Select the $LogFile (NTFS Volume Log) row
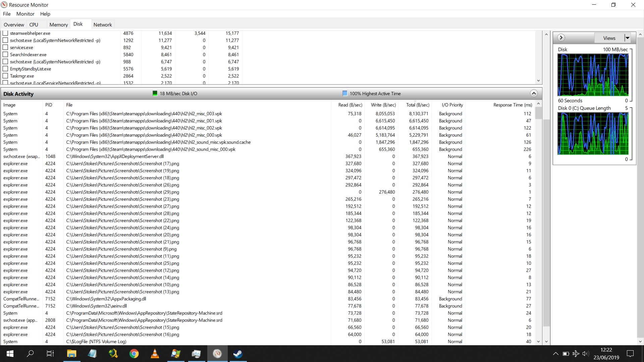Viewport: 644px width, 362px height. coord(268,342)
